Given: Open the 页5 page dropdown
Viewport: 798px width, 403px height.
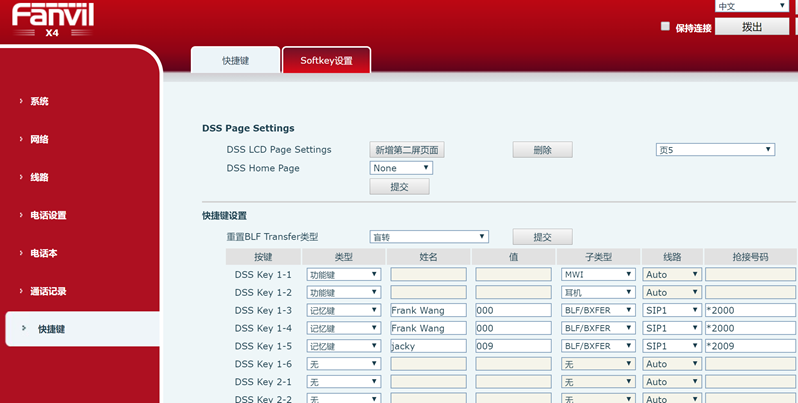Looking at the screenshot, I should click(x=715, y=150).
